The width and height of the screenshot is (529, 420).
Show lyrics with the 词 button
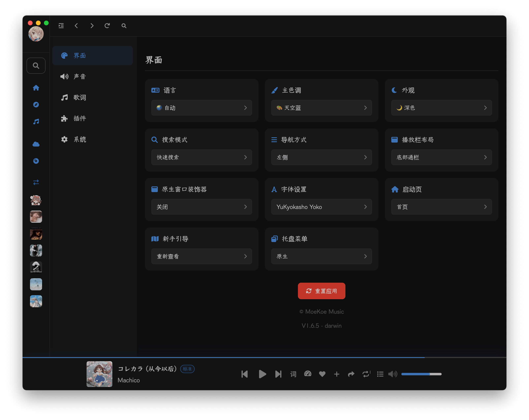293,374
